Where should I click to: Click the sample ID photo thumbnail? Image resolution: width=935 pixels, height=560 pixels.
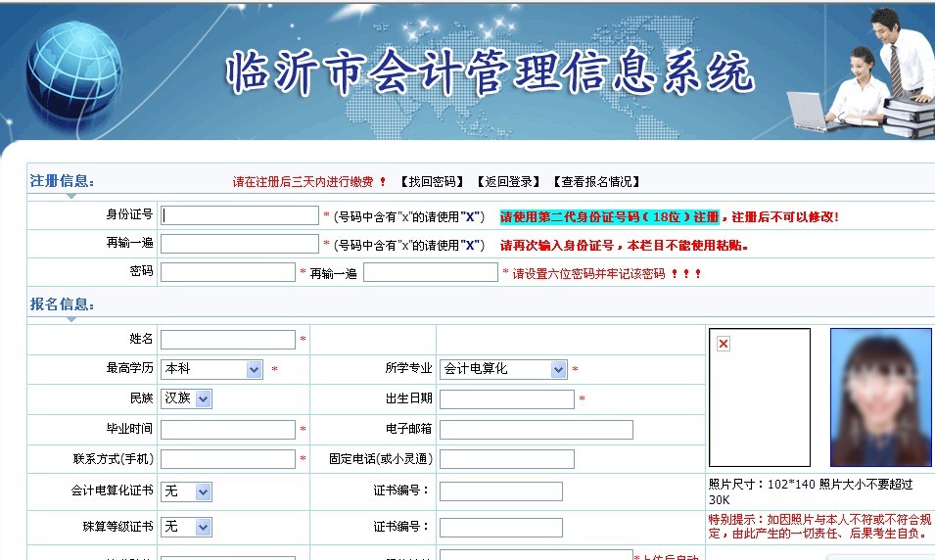click(880, 397)
